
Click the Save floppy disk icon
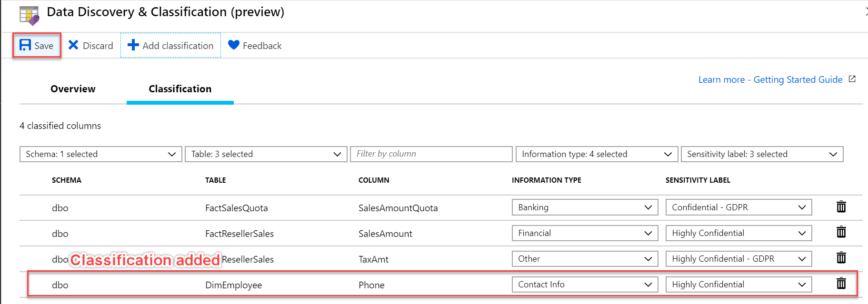click(x=25, y=45)
